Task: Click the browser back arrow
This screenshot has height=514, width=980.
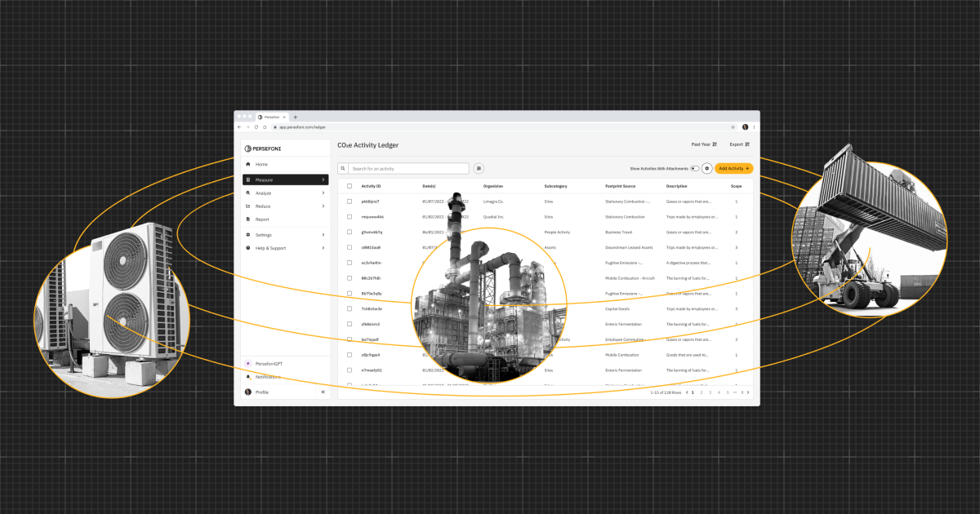Action: [x=239, y=127]
